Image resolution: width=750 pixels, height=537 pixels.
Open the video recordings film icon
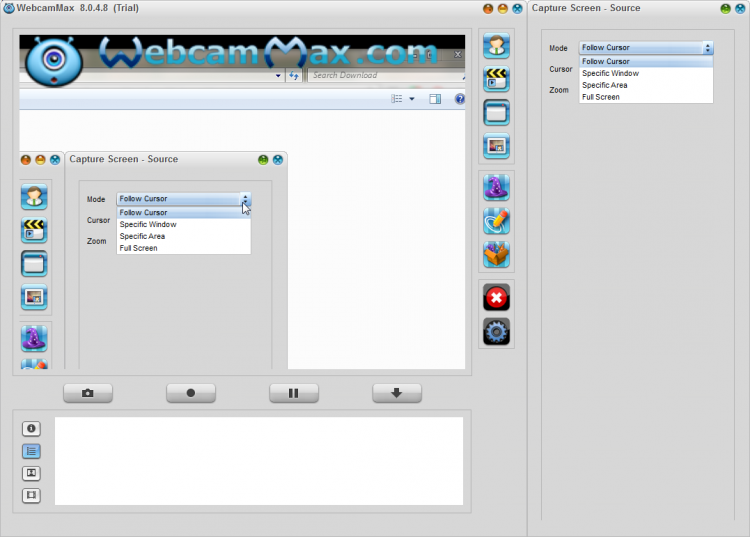(31, 495)
